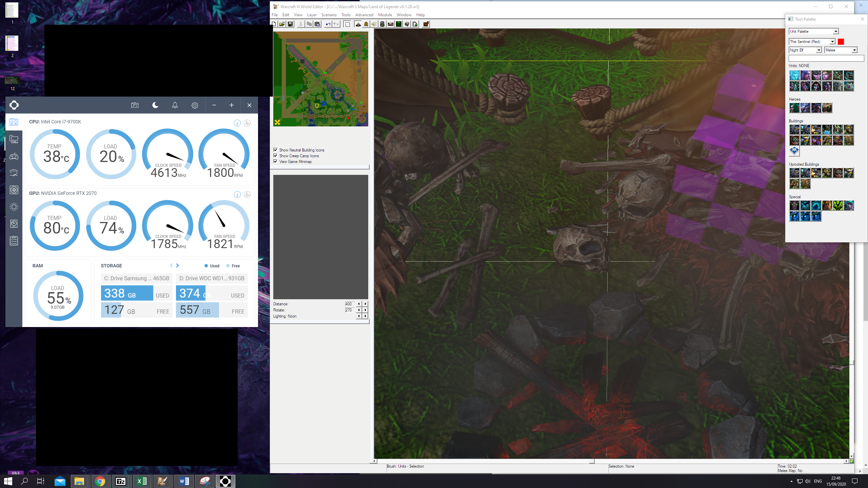Increase Distance with its right arrow
The image size is (868, 488).
click(x=366, y=304)
